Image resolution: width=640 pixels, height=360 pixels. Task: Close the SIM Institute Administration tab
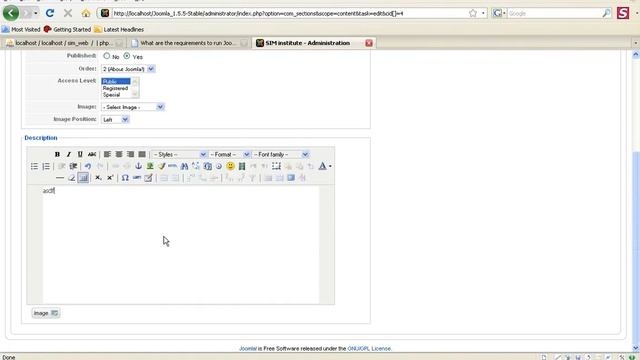coord(369,43)
